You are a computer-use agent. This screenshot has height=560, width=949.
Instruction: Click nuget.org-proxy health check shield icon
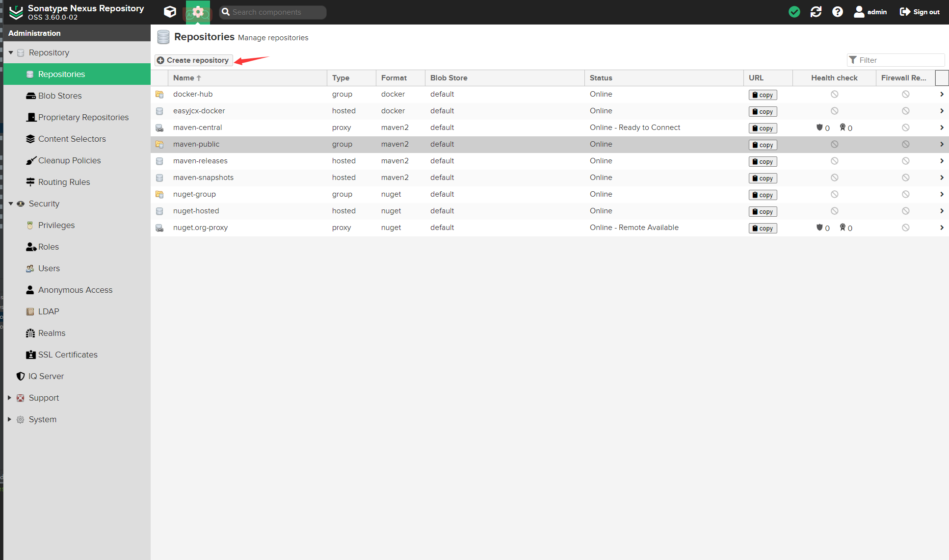pos(819,228)
